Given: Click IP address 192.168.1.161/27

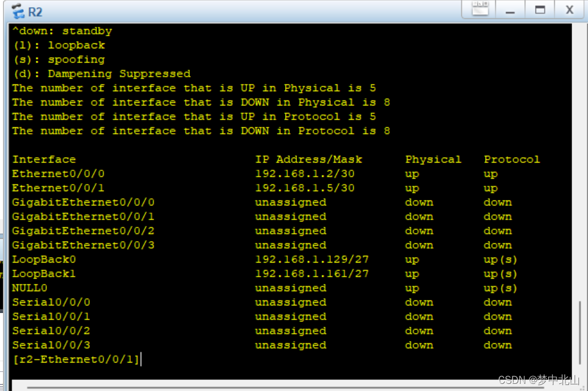Looking at the screenshot, I should [x=312, y=274].
